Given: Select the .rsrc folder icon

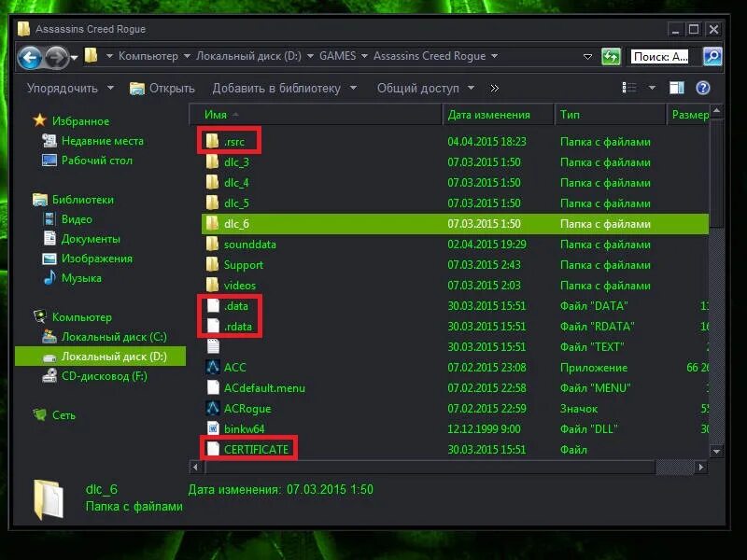Looking at the screenshot, I should (x=212, y=141).
